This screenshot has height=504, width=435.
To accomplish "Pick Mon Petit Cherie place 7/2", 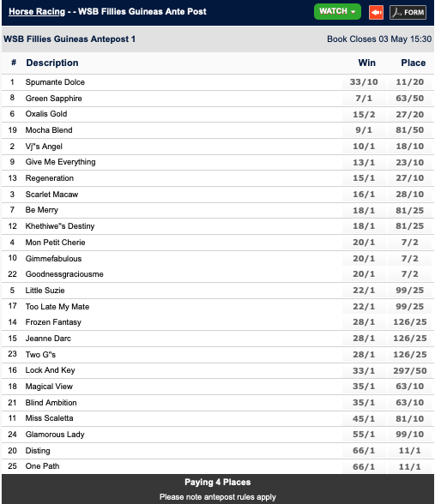I will click(409, 243).
